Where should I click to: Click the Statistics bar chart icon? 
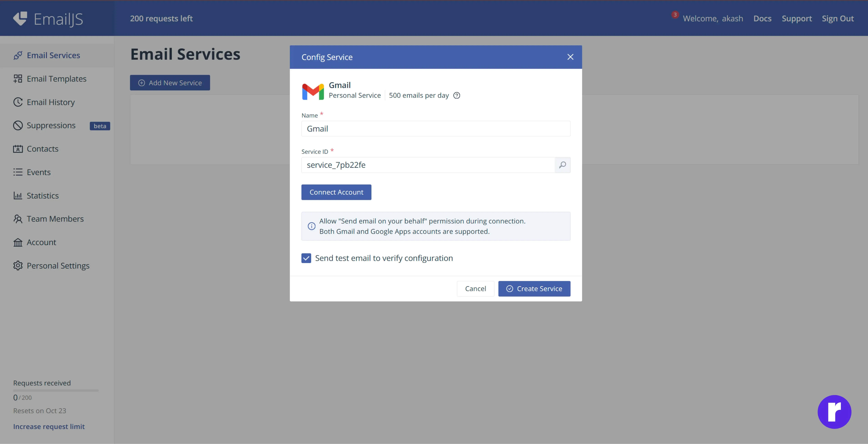point(18,195)
